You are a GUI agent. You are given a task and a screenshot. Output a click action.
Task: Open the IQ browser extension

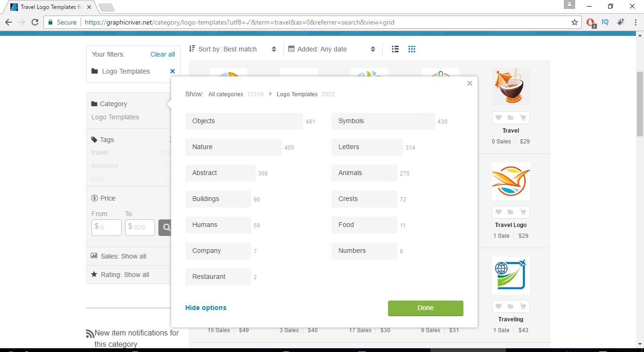point(605,22)
